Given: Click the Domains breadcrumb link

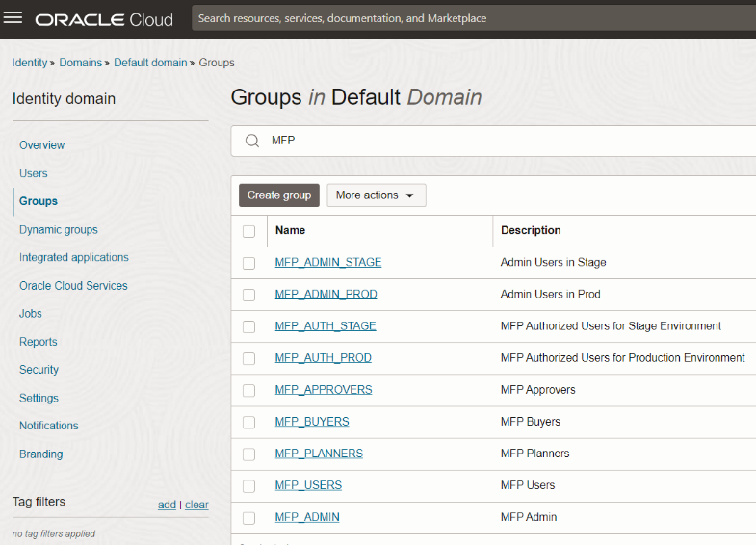Looking at the screenshot, I should (x=81, y=63).
